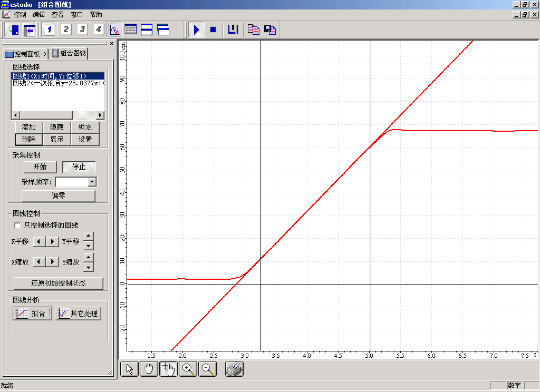Enable '只控制选择的图线' checkbox

pyautogui.click(x=18, y=226)
